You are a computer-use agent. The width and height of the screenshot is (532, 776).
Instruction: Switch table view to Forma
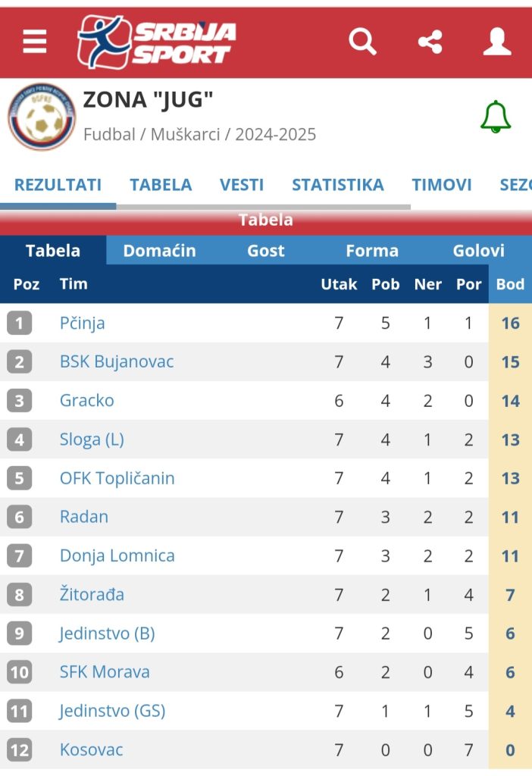click(x=372, y=251)
